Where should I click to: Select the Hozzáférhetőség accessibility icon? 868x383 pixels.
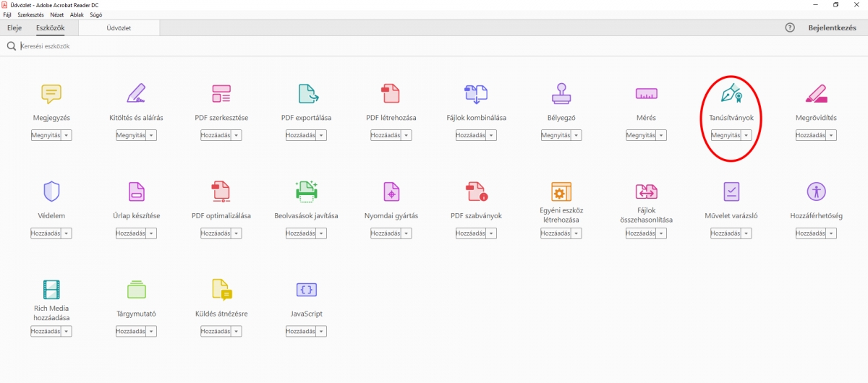816,191
